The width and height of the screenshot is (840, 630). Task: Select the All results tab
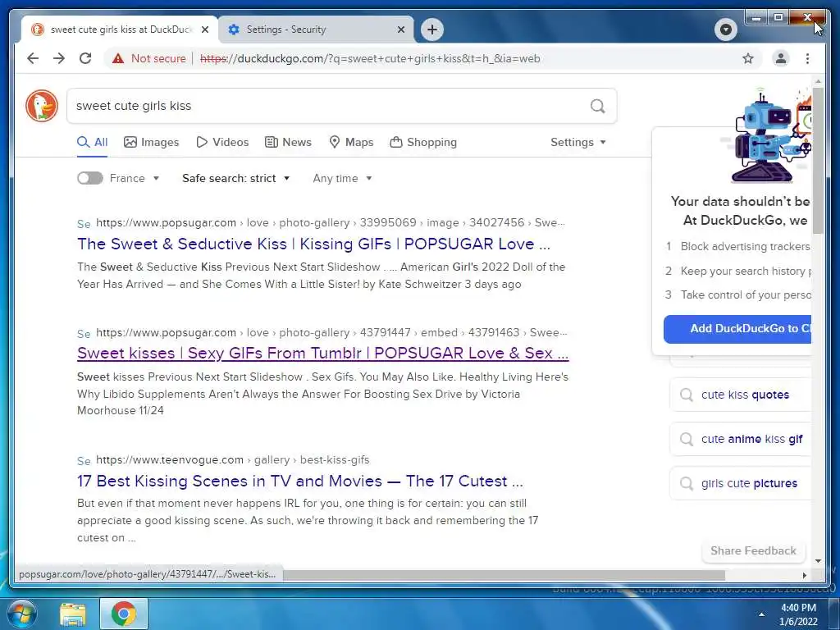click(92, 142)
